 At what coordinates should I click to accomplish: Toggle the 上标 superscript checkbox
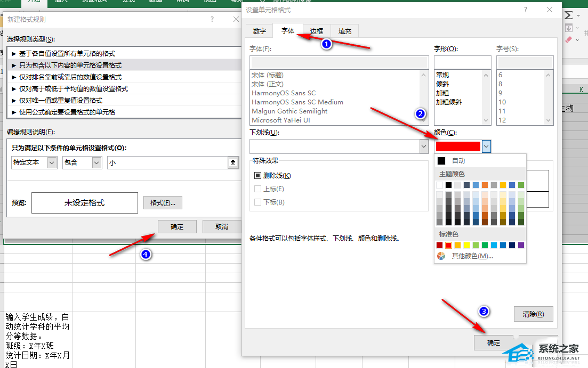258,189
